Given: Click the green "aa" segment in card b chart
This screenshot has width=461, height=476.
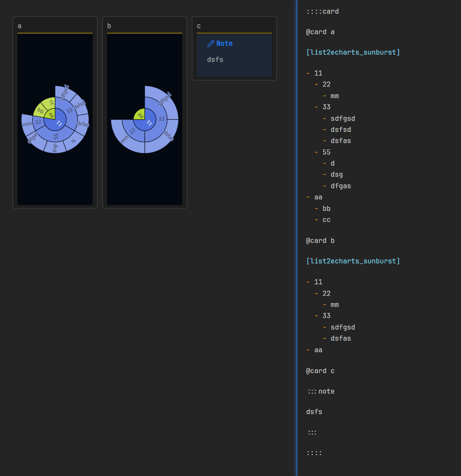Looking at the screenshot, I should (140, 114).
